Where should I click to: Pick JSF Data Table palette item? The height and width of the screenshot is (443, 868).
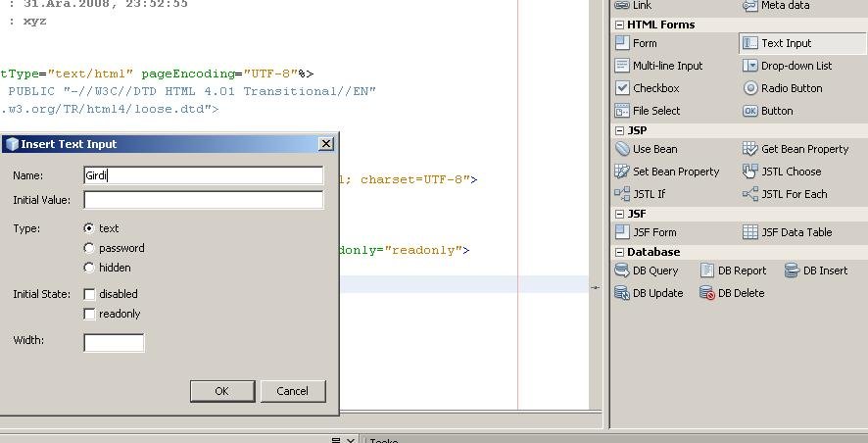[x=788, y=232]
